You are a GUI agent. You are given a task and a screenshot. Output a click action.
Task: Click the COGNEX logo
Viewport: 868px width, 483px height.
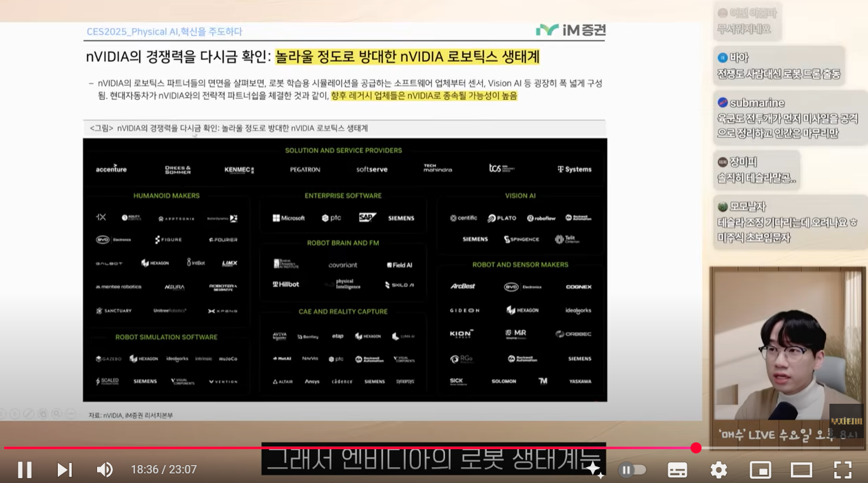coord(579,287)
